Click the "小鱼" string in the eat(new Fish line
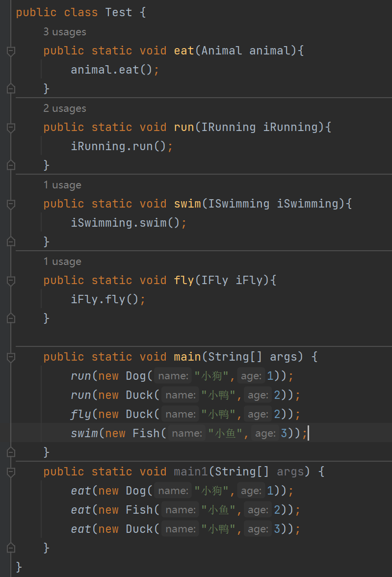392x577 pixels. [x=219, y=510]
